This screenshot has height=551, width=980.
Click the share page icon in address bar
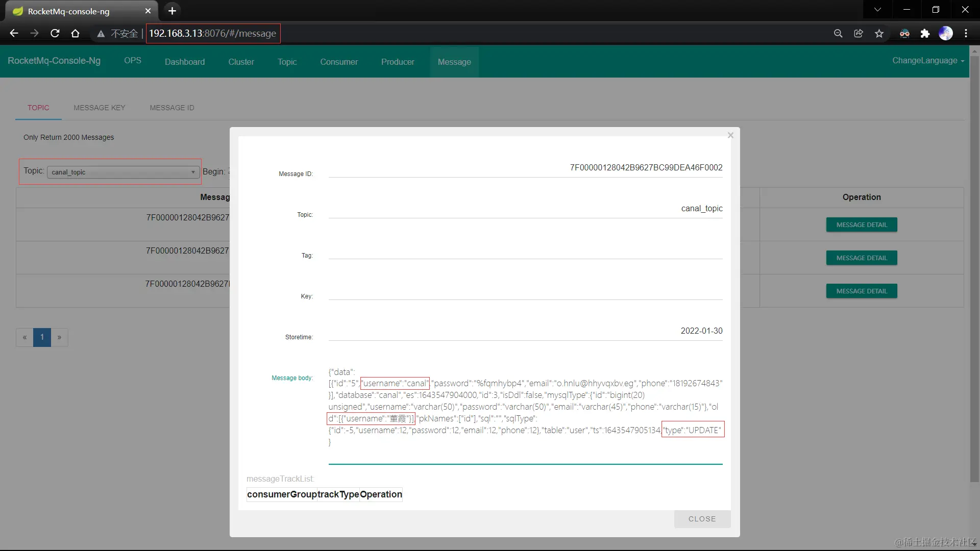(859, 34)
